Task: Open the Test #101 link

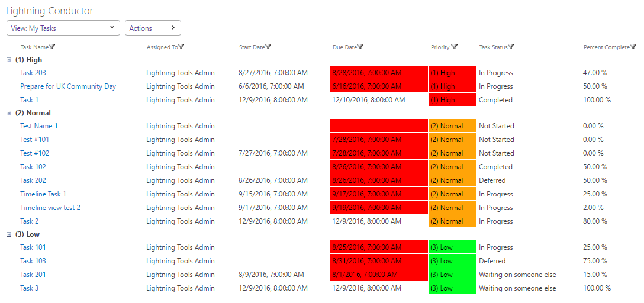Action: pos(34,140)
